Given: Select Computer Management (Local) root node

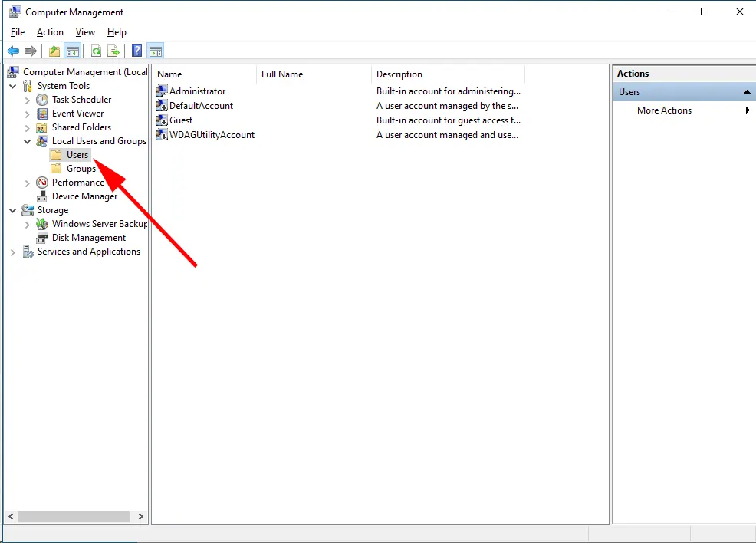Looking at the screenshot, I should 85,72.
